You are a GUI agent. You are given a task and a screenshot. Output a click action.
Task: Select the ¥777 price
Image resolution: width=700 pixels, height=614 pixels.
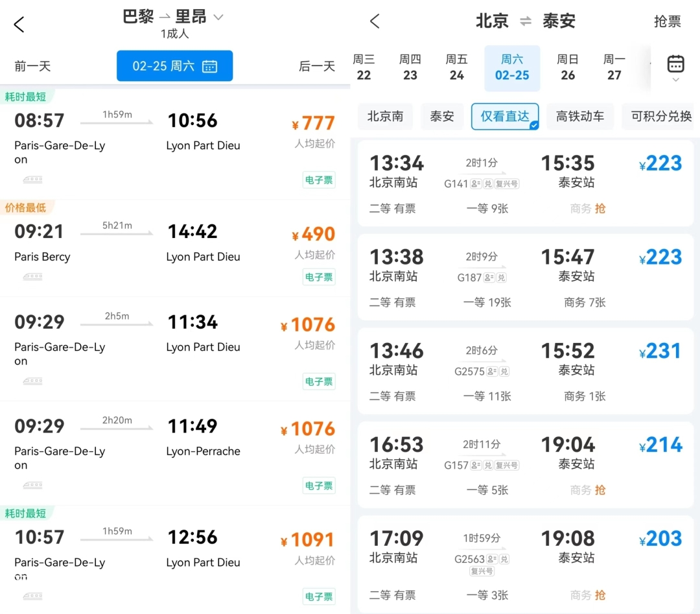pos(313,123)
